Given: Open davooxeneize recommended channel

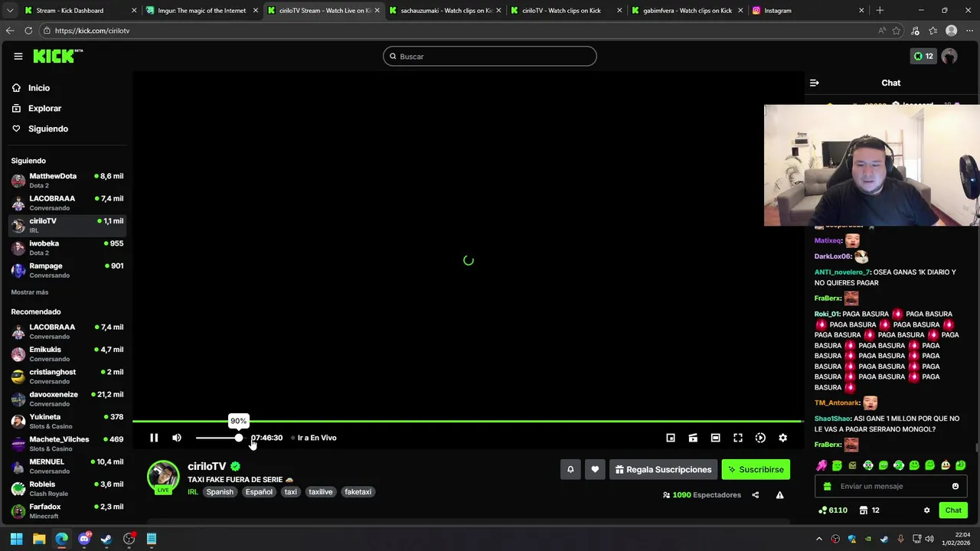Looking at the screenshot, I should coord(67,399).
